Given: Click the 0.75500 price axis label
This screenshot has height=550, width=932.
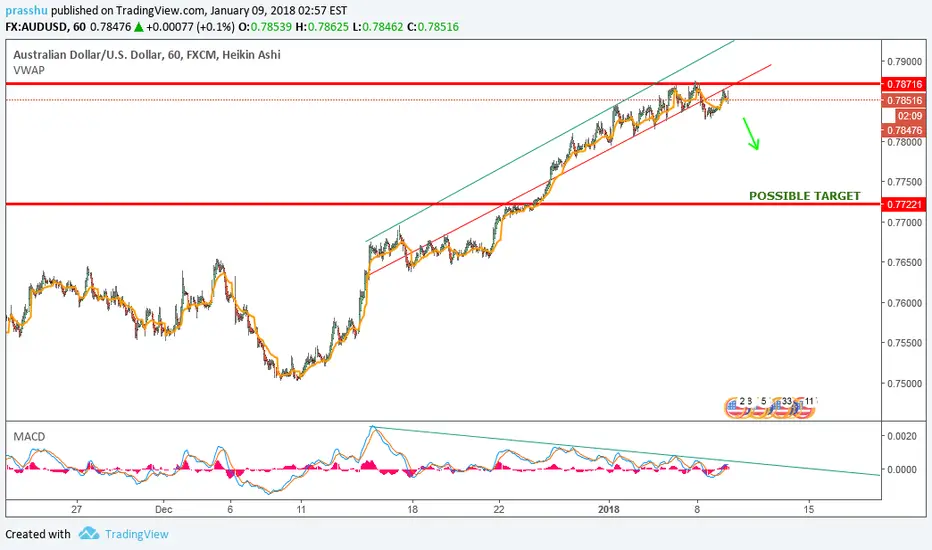Looking at the screenshot, I should (905, 343).
